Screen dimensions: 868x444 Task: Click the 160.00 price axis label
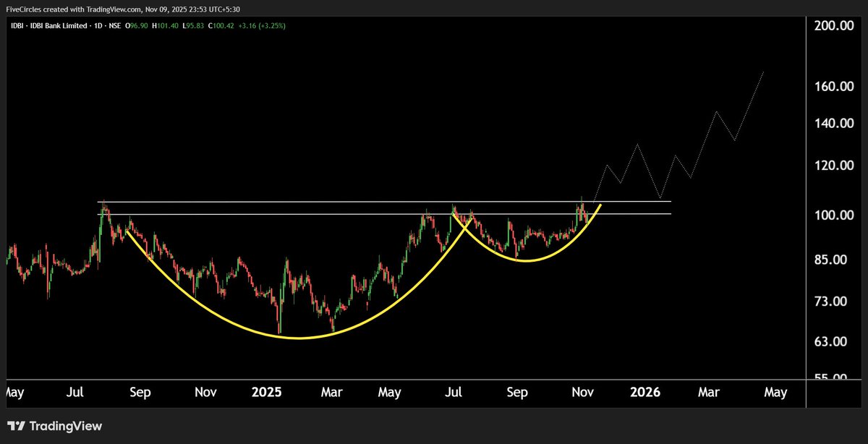click(x=835, y=87)
